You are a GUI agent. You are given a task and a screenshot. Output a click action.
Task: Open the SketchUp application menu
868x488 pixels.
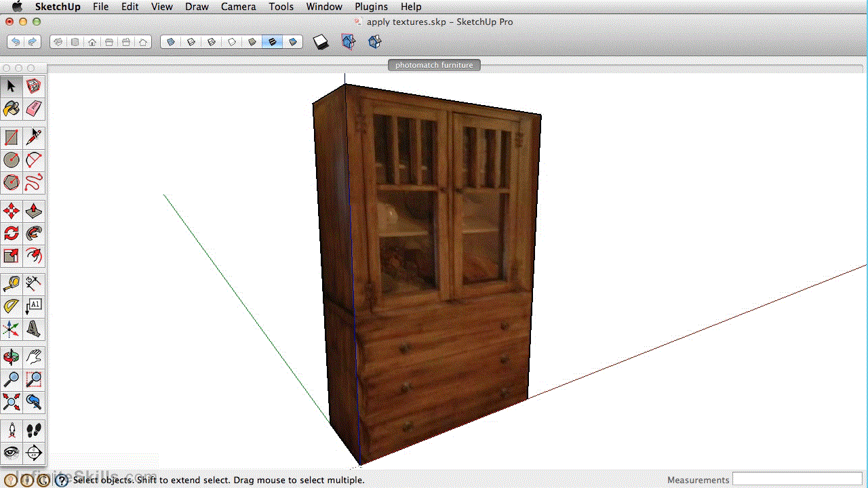pyautogui.click(x=58, y=7)
